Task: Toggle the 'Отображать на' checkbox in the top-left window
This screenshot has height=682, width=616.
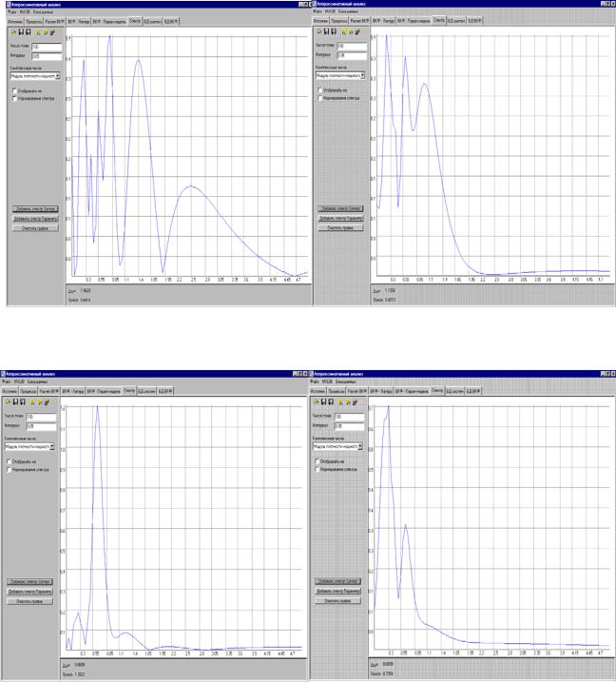Action: click(x=14, y=91)
